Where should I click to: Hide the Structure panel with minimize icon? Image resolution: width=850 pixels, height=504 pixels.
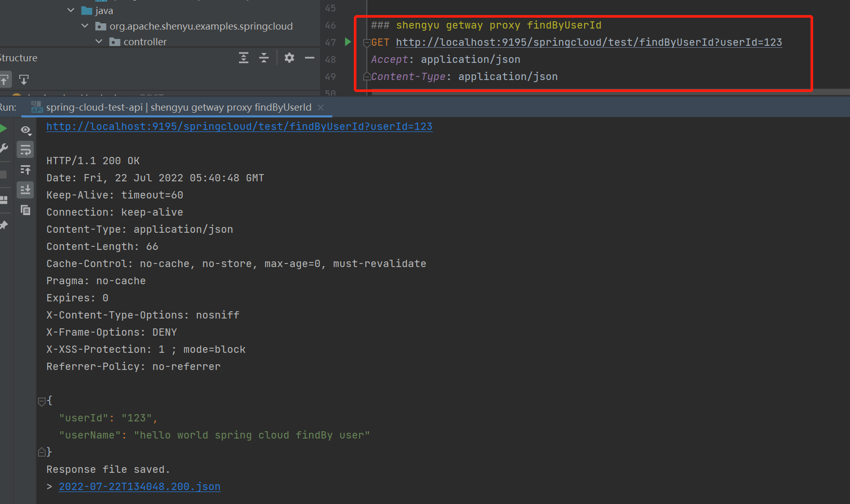[x=310, y=58]
